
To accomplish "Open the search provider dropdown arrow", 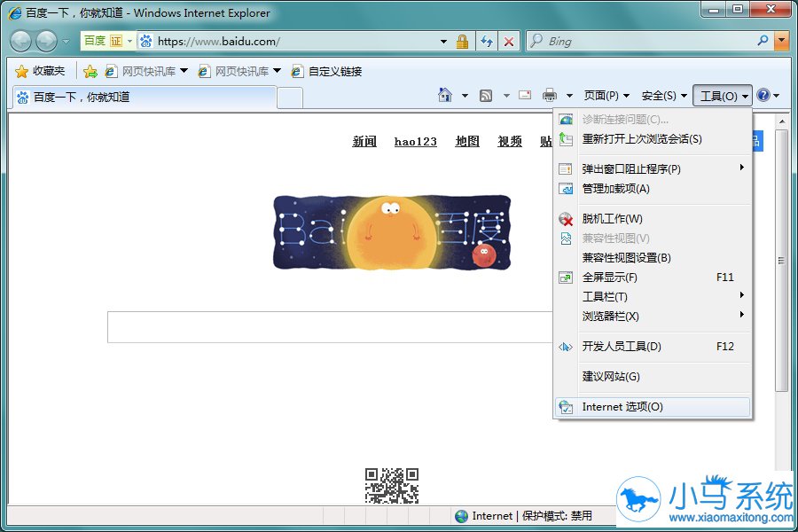I will point(782,41).
